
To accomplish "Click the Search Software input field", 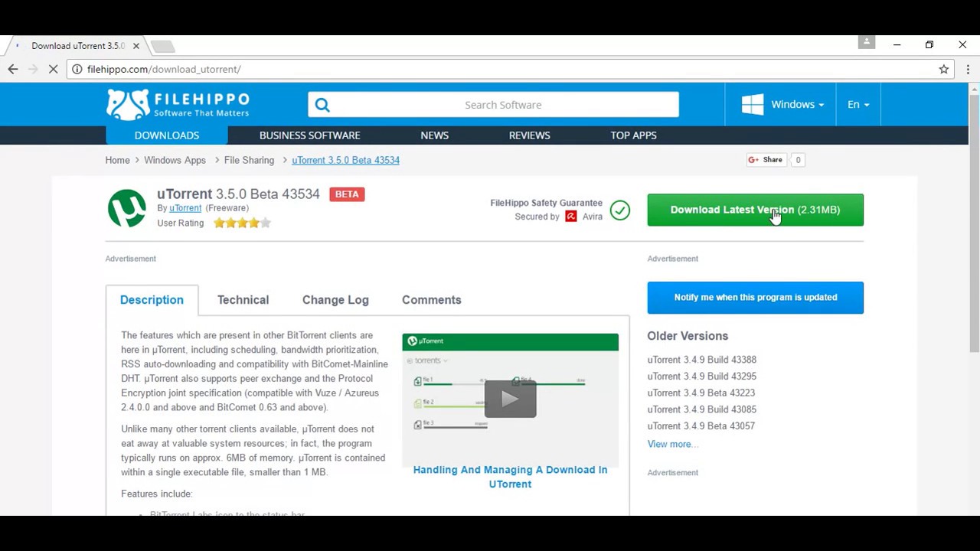I will tap(503, 105).
